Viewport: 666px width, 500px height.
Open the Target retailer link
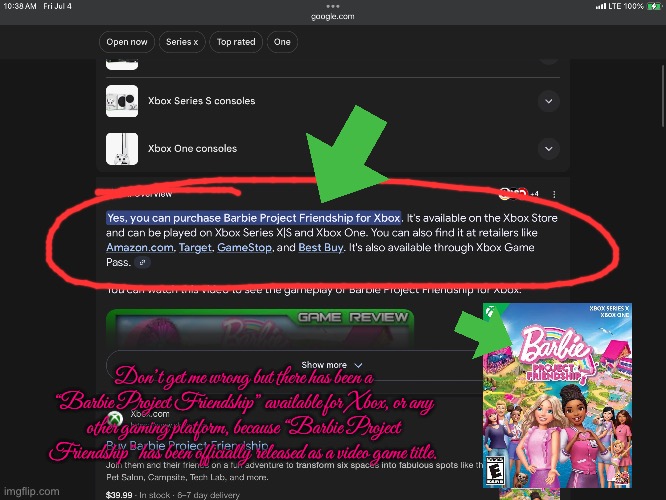point(195,247)
